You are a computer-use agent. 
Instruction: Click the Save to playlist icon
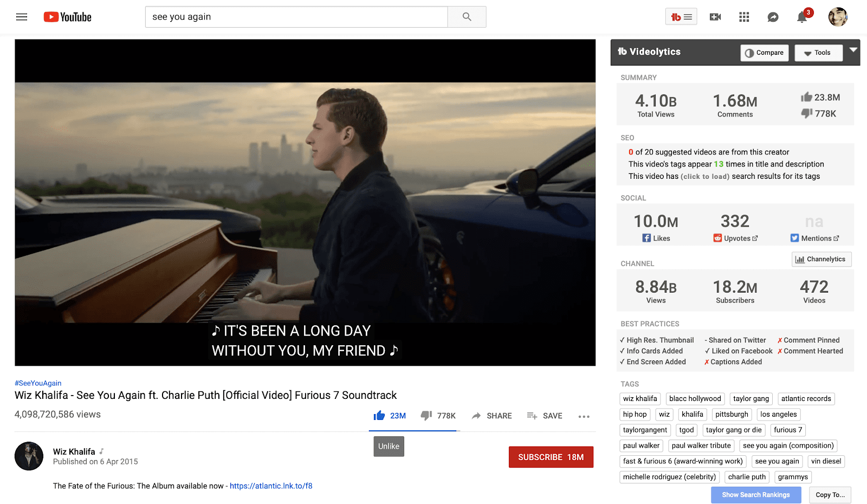[x=532, y=416]
